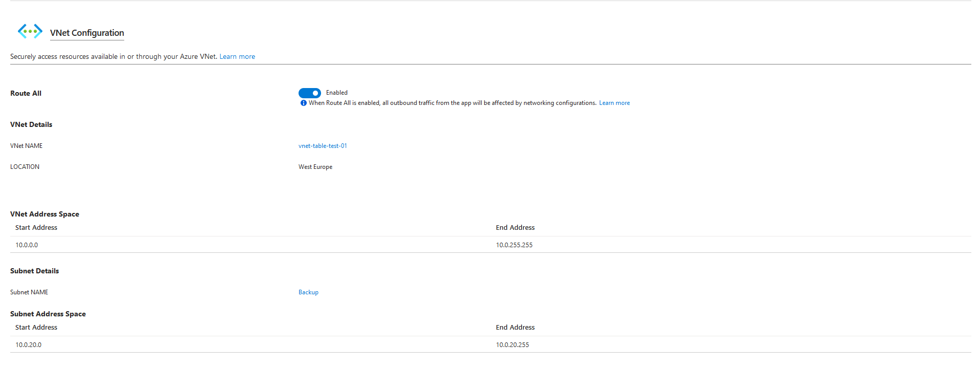Click Start Address header in VNet Address Space
The image size is (980, 367).
[x=36, y=228]
